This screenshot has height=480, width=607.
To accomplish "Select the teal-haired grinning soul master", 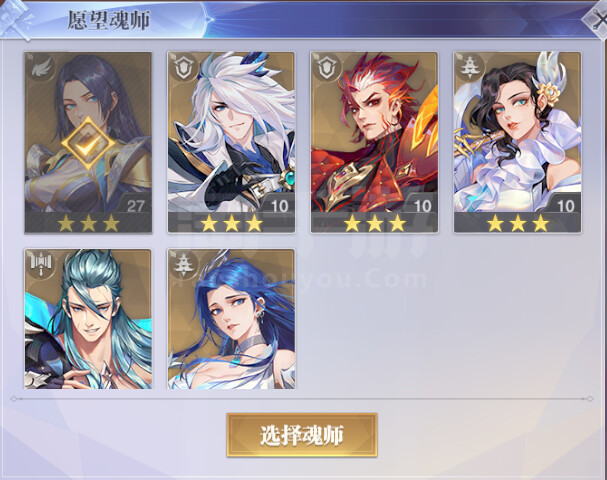I will (88, 319).
